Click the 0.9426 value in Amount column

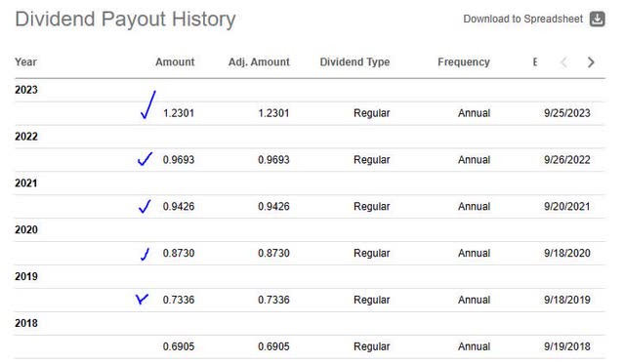[179, 206]
